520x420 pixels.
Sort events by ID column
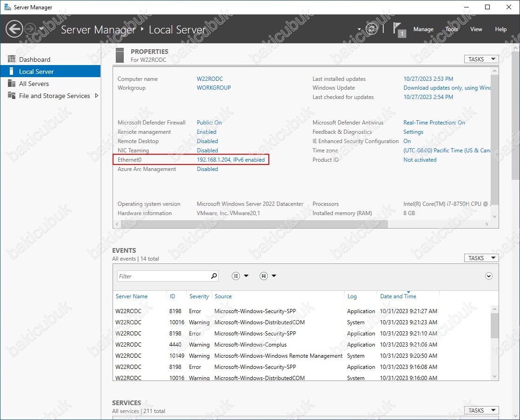click(x=172, y=296)
